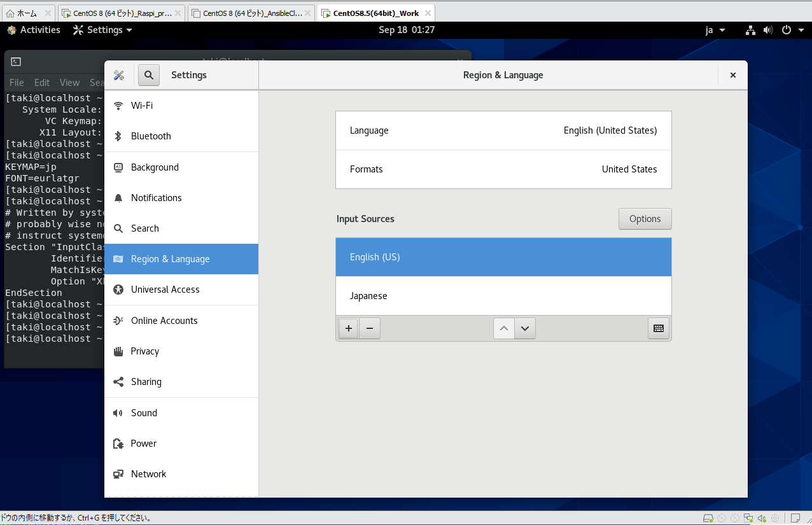Open the Bluetooth settings panel

pyautogui.click(x=181, y=136)
